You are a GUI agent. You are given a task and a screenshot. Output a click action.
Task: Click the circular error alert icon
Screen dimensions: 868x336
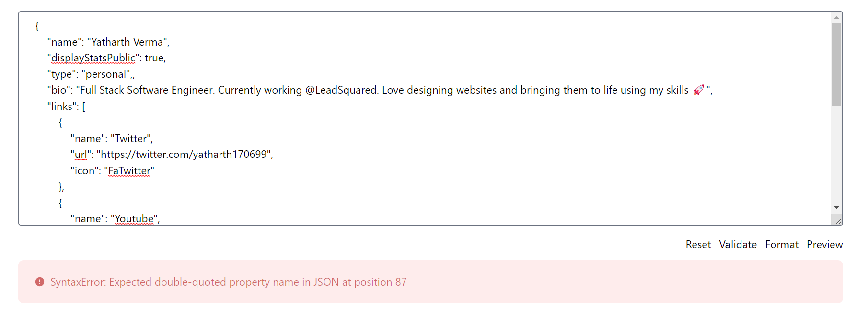point(41,282)
